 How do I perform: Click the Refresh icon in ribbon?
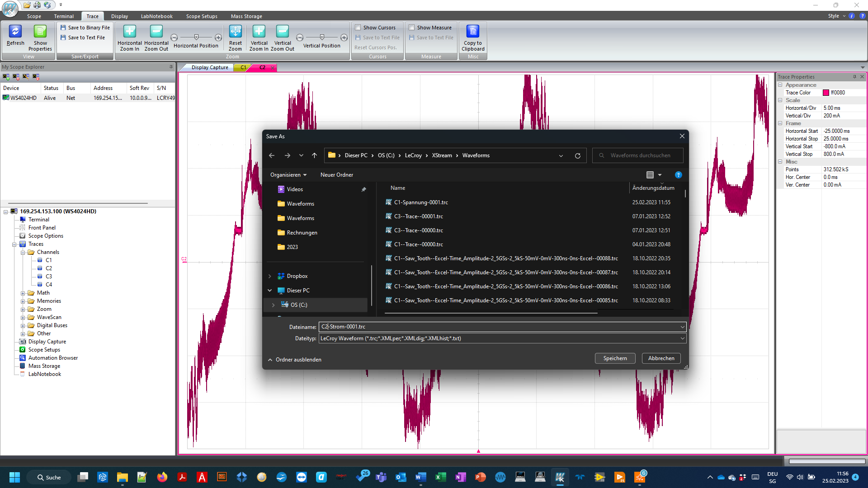15,32
